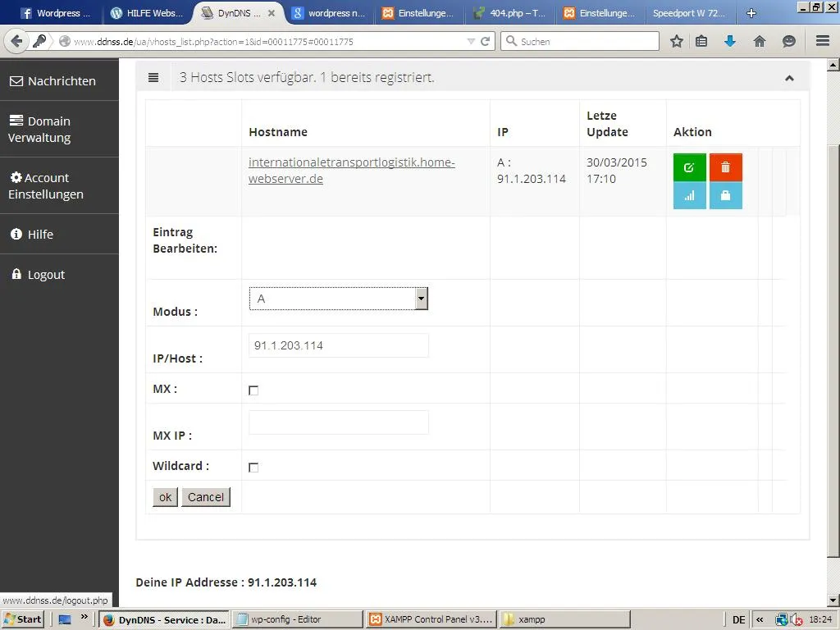The height and width of the screenshot is (630, 840).
Task: Click the green edit host entry icon
Action: (x=689, y=167)
